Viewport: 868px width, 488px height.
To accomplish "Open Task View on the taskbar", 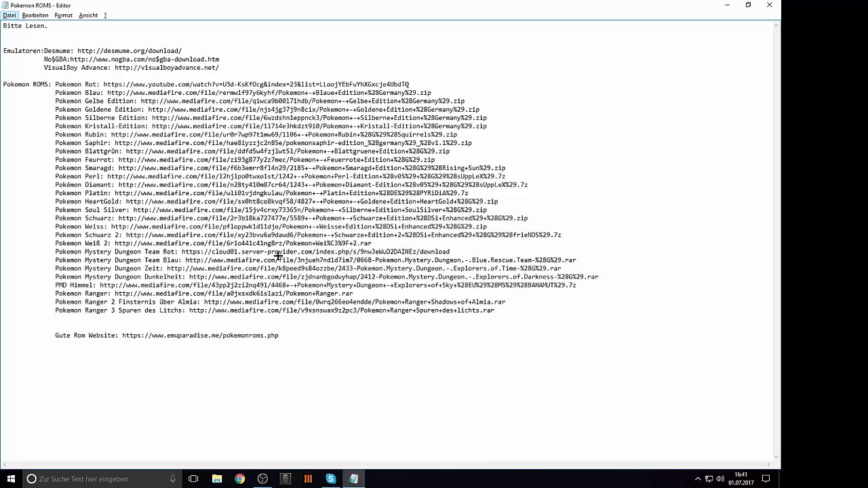I will point(193,479).
